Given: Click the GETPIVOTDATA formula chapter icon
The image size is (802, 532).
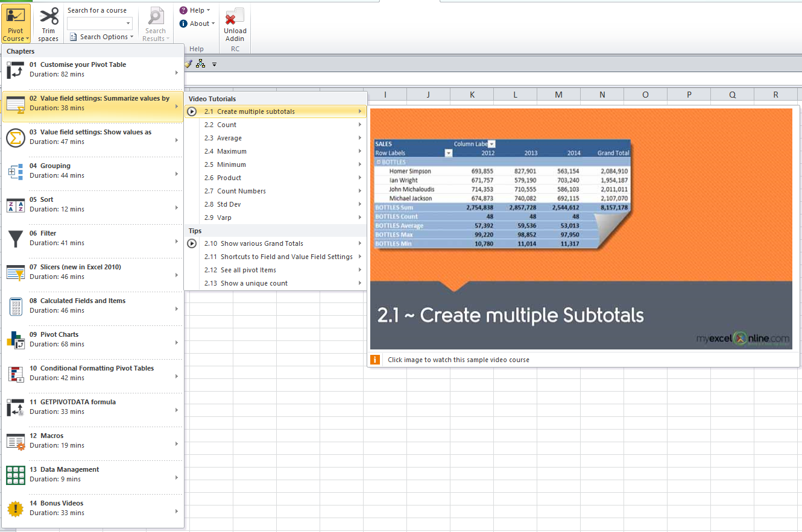Looking at the screenshot, I should 16,407.
